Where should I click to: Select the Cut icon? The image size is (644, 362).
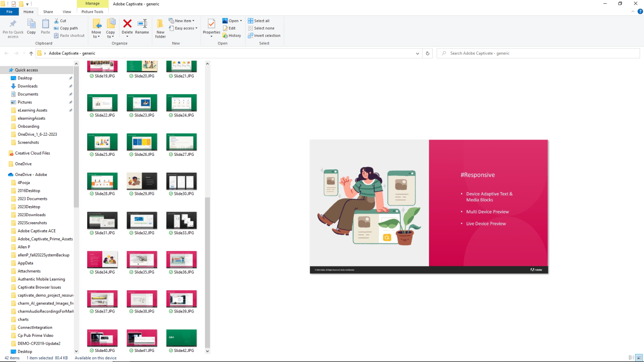click(57, 21)
